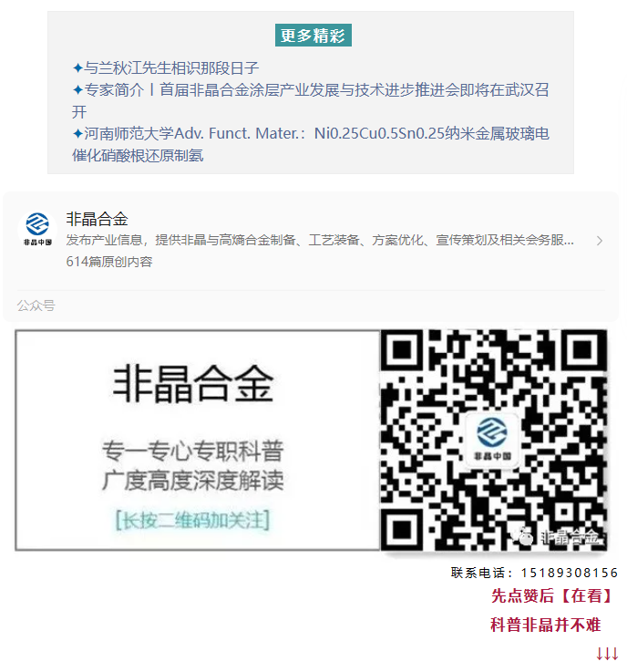627x672 pixels.
Task: Click the large 非晶合金 banner heading
Action: pyautogui.click(x=193, y=384)
